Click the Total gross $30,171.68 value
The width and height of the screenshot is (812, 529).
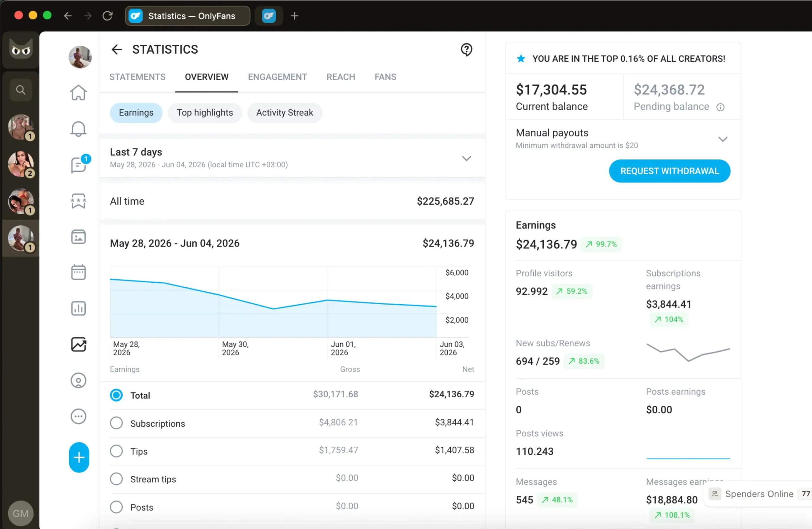point(335,394)
